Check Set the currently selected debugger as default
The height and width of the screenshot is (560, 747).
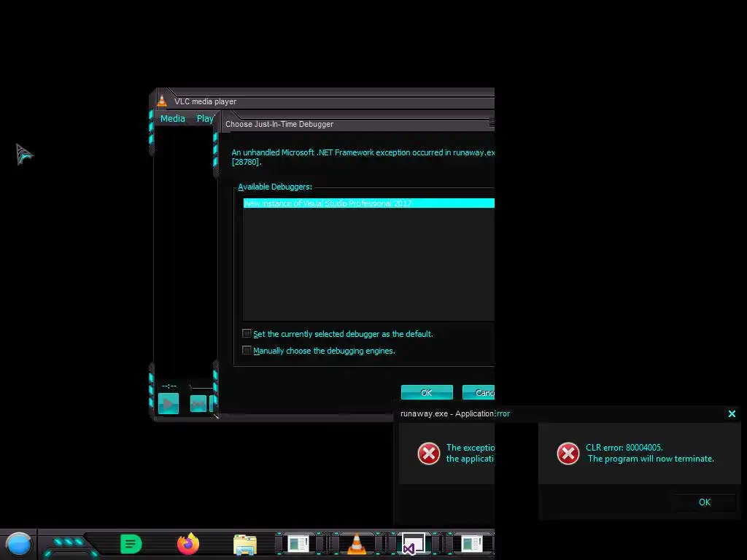247,333
